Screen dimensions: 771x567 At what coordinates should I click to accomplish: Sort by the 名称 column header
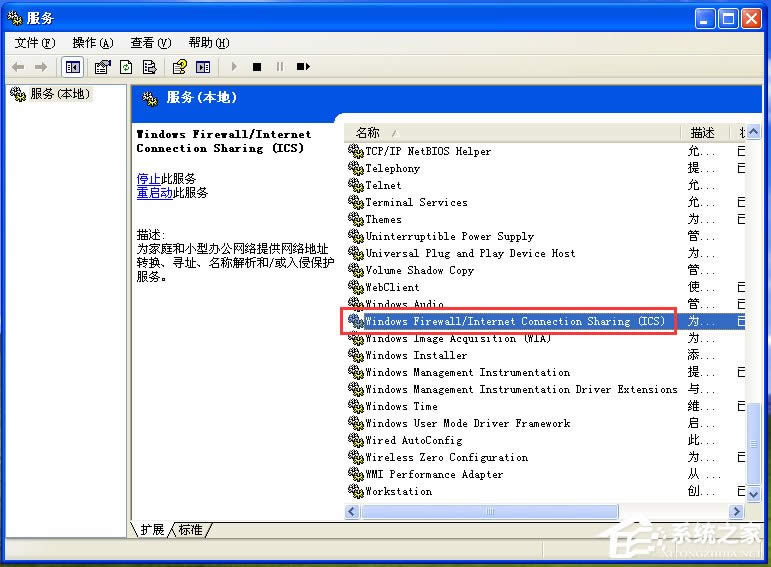pyautogui.click(x=512, y=132)
